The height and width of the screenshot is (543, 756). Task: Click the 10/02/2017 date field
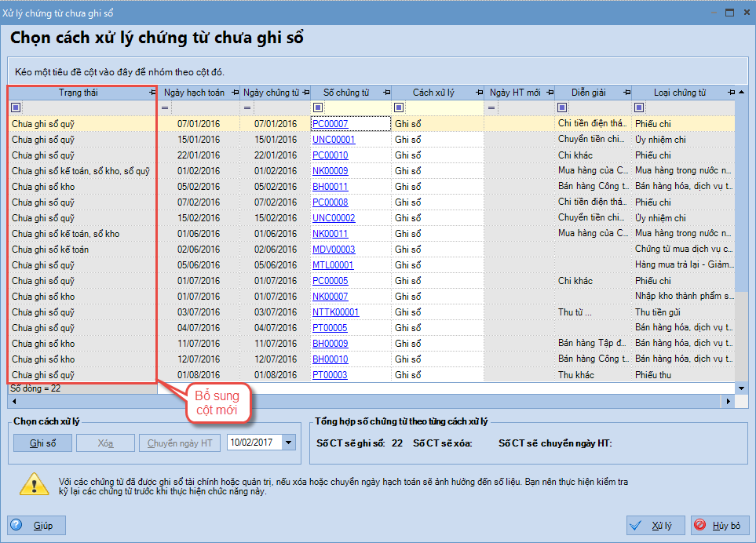(x=255, y=443)
